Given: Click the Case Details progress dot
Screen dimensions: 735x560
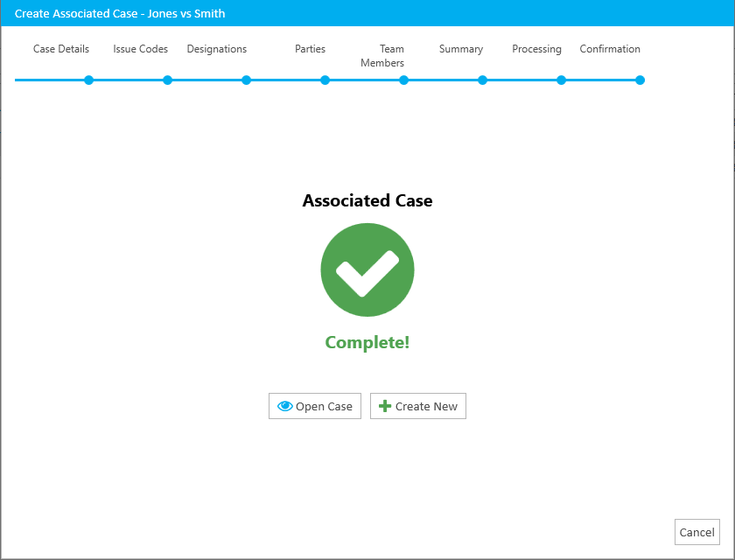Looking at the screenshot, I should (x=88, y=80).
